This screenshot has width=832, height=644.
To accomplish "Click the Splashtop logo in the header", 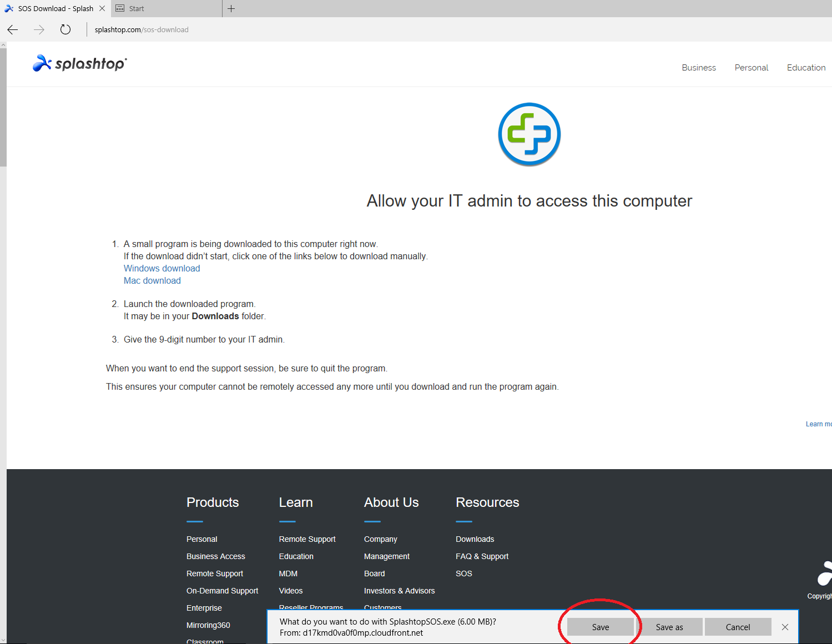I will point(79,63).
